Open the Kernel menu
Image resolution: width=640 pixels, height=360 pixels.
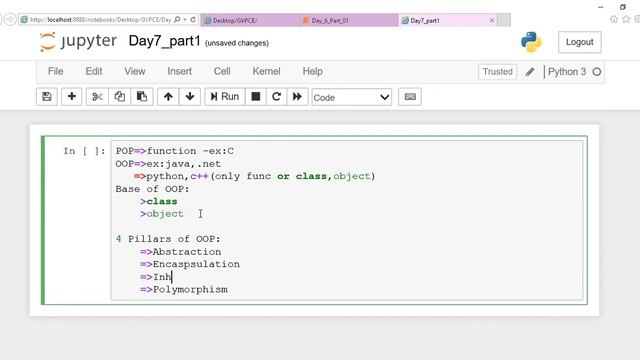pos(266,71)
